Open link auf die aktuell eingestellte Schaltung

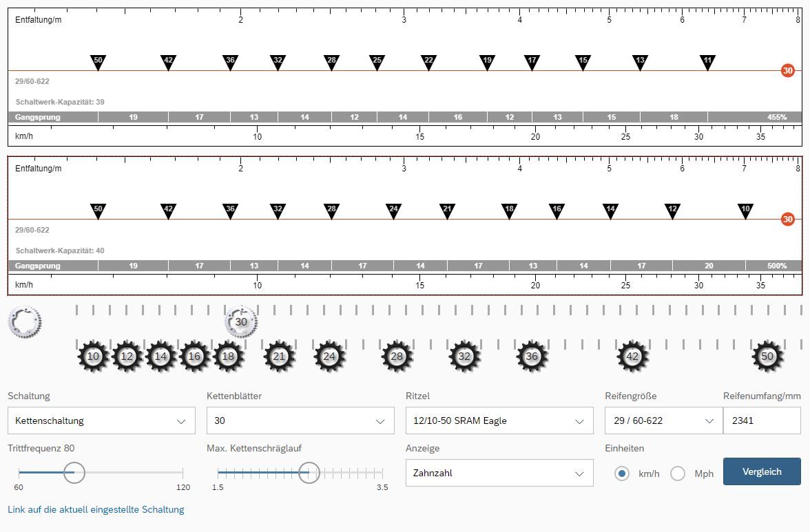(x=96, y=509)
